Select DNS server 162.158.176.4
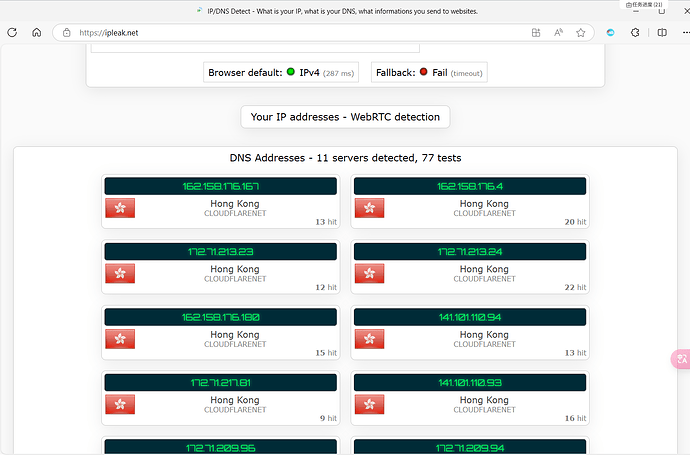 (470, 186)
